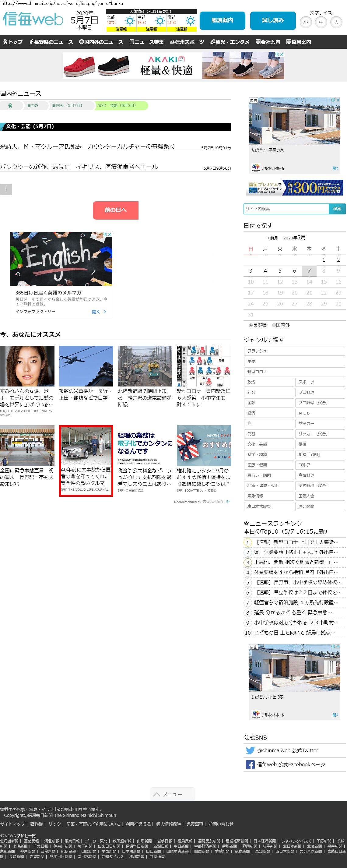Click the Facebook logo icon
347x868 pixels.
tap(250, 764)
